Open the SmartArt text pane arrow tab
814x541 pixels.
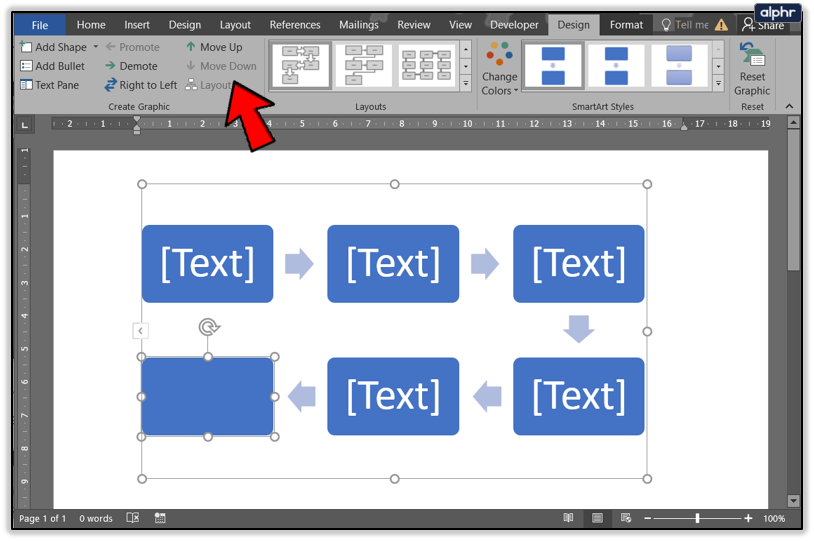pos(140,331)
